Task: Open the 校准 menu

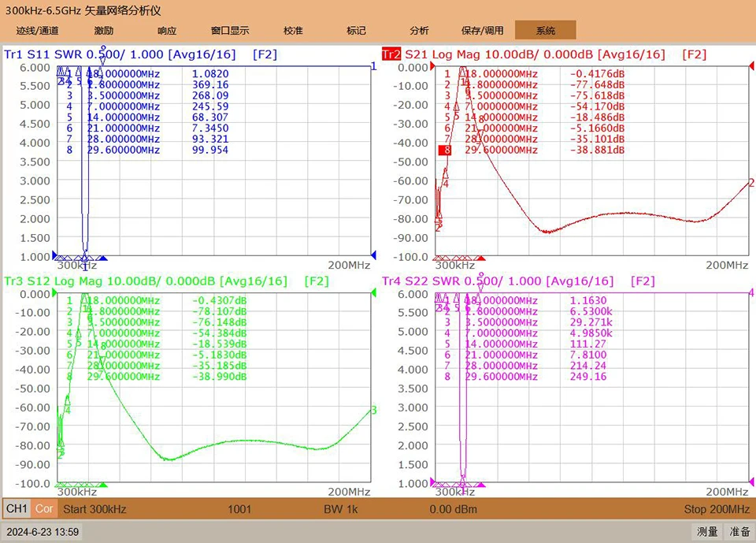Action: (293, 31)
